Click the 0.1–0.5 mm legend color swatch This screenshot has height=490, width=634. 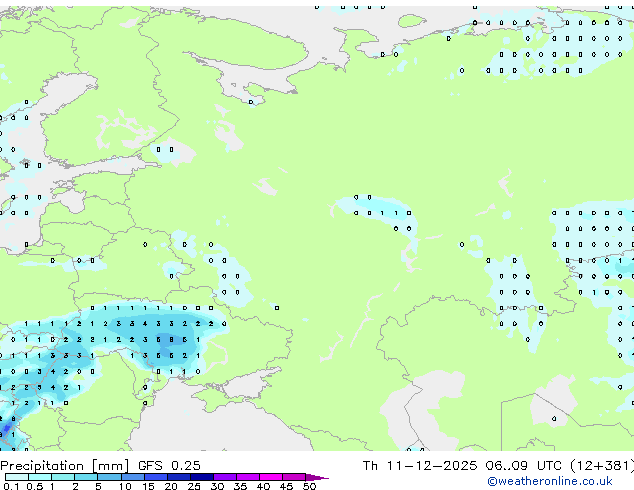tap(17, 477)
